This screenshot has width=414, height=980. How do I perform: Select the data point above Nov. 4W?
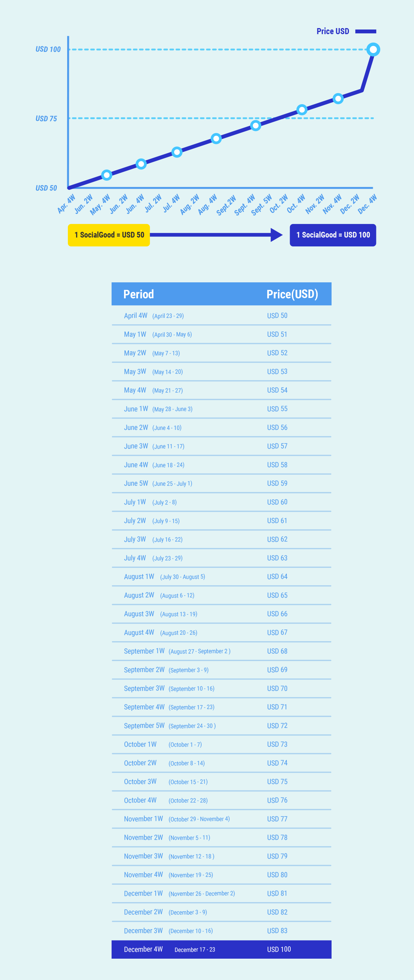pos(338,98)
